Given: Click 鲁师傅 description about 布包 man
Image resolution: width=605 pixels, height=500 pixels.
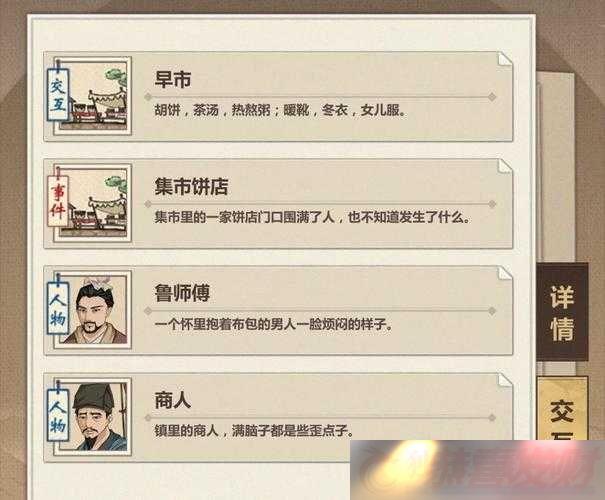Looking at the screenshot, I should pyautogui.click(x=274, y=324).
